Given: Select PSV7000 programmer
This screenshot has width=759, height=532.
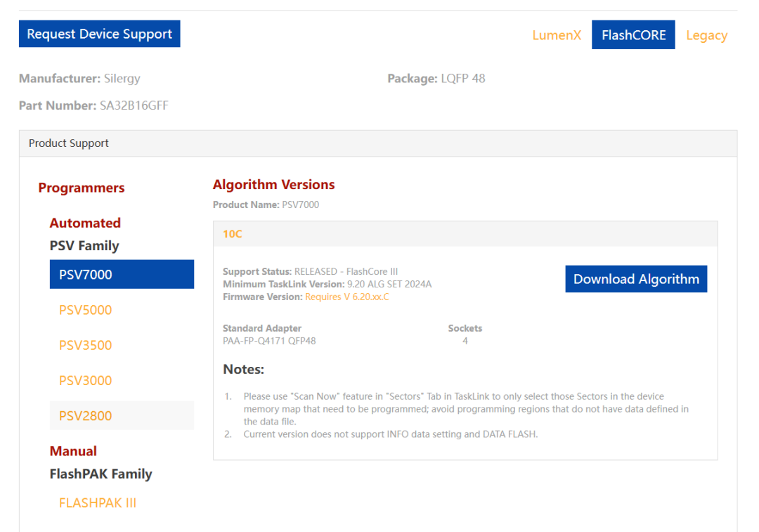Looking at the screenshot, I should 122,275.
